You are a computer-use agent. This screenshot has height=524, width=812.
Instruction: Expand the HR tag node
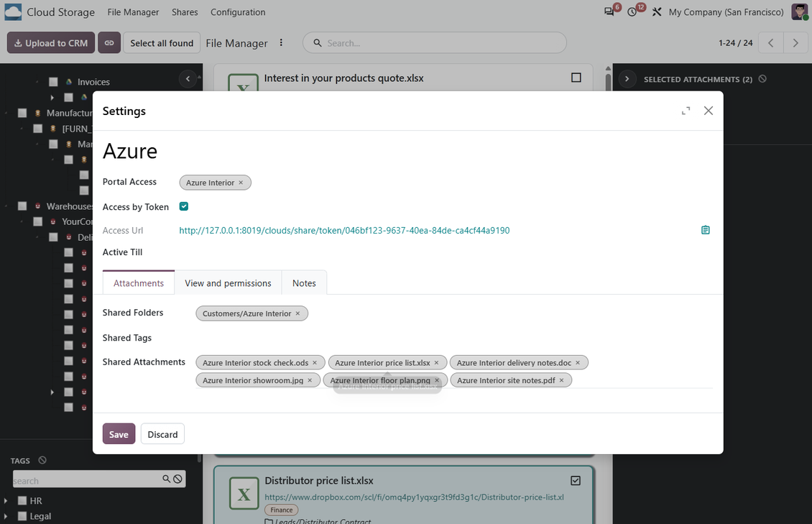click(6, 501)
